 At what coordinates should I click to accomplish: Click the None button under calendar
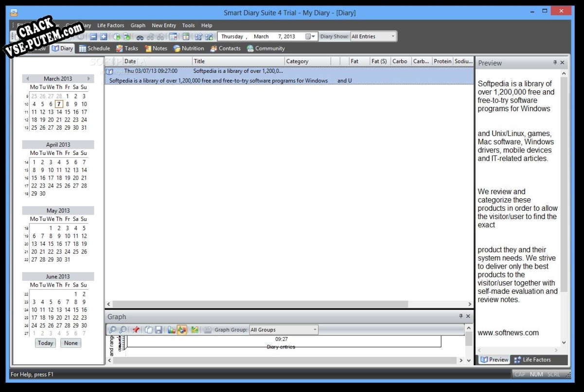(71, 343)
